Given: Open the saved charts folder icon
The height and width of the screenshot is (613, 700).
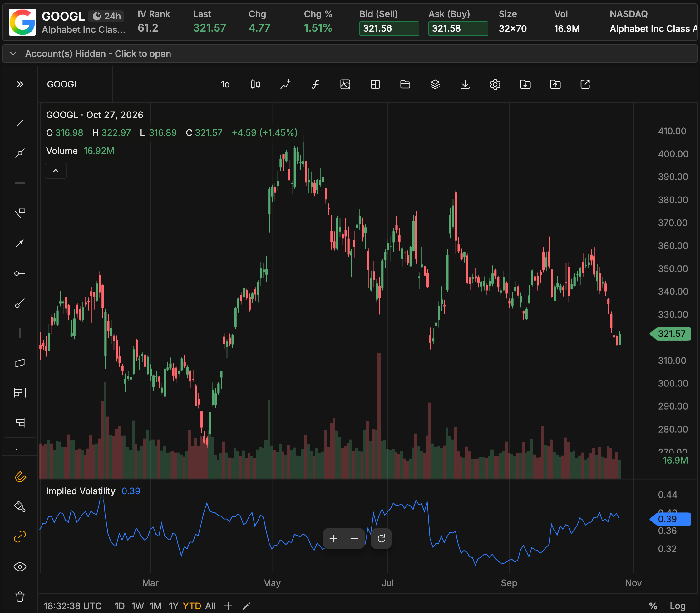Looking at the screenshot, I should tap(405, 84).
